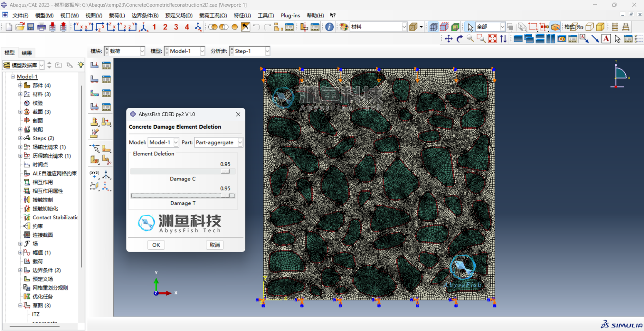Viewport: 644px width, 331px height.
Task: Click the Create Load icon
Action: pos(94,65)
